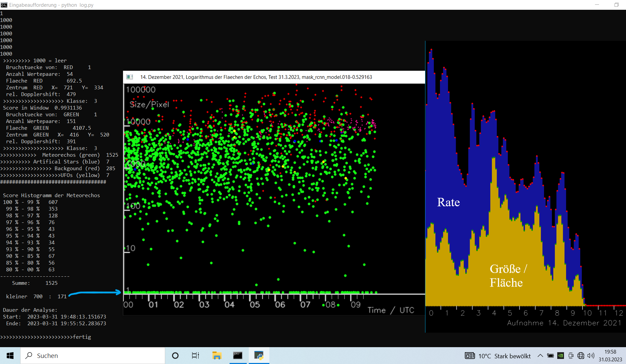This screenshot has width=626, height=364.
Task: Open the volume speaker icon in the tray
Action: tap(591, 356)
